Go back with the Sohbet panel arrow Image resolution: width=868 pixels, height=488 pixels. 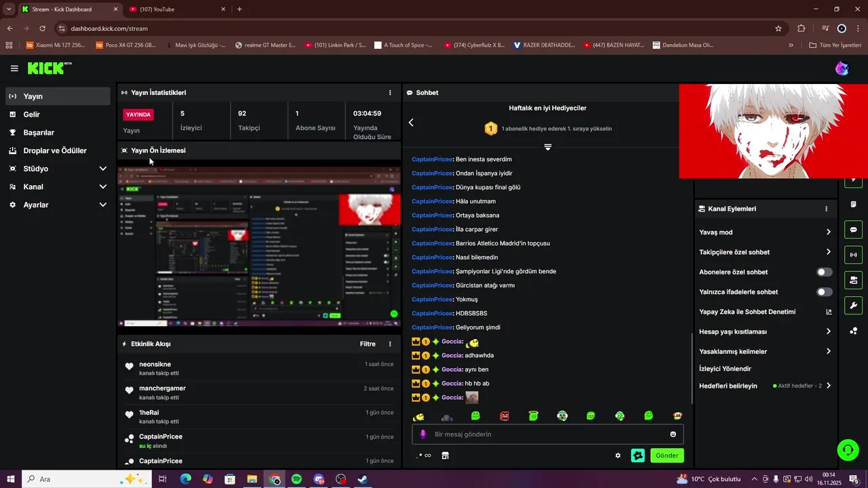point(411,123)
